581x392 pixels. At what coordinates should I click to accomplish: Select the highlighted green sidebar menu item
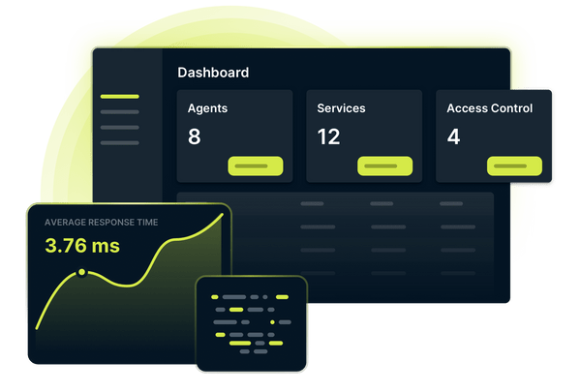click(x=119, y=97)
